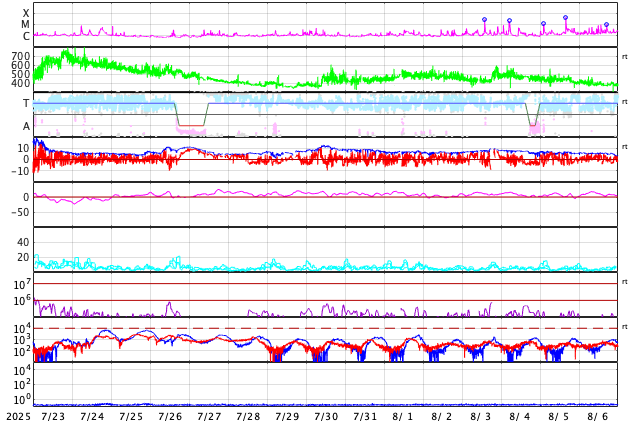Viewport: 634px width, 424px height.
Task: Click the flare peak marker on 8/3
Action: click(484, 19)
